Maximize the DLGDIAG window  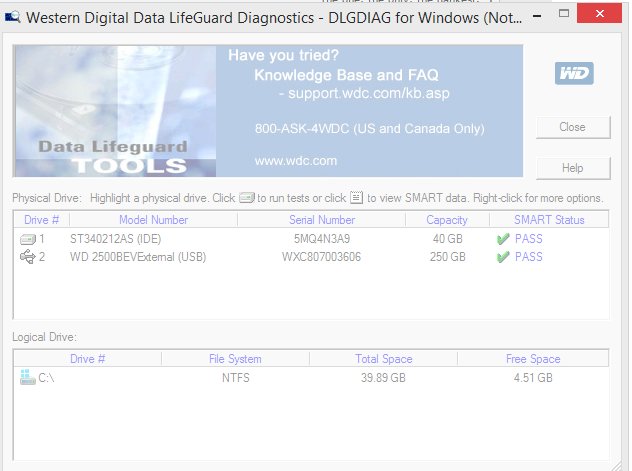564,14
